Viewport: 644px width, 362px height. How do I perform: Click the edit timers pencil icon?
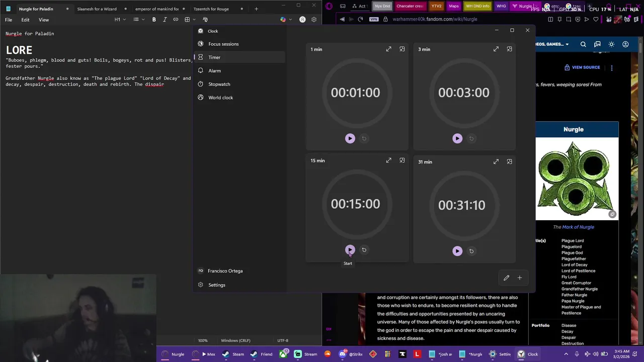507,278
